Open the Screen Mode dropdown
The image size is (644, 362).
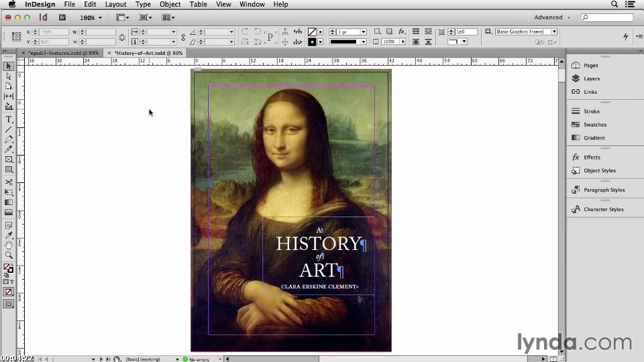[146, 17]
